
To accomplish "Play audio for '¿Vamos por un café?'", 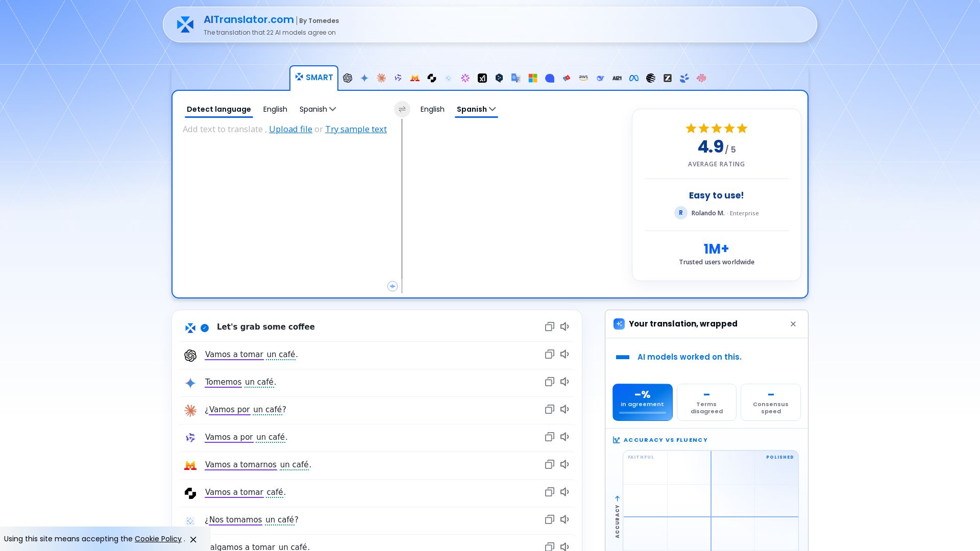I will 565,410.
